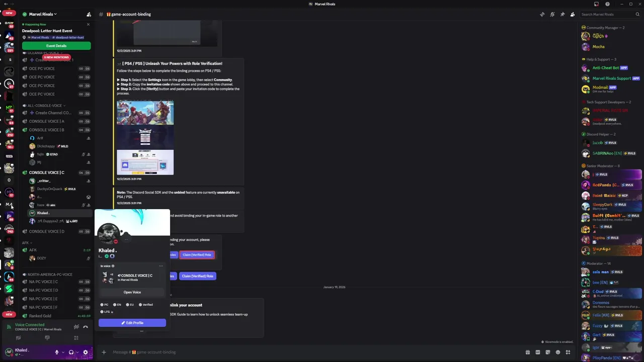The height and width of the screenshot is (362, 644).
Task: Select user DuckysOnQuack in CONSOLE VOICE C
Action: (59, 189)
